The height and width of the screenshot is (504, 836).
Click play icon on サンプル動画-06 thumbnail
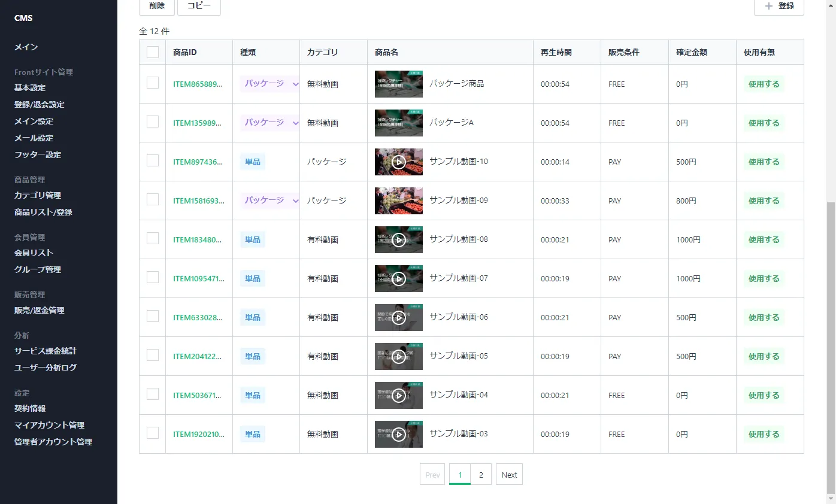point(399,317)
